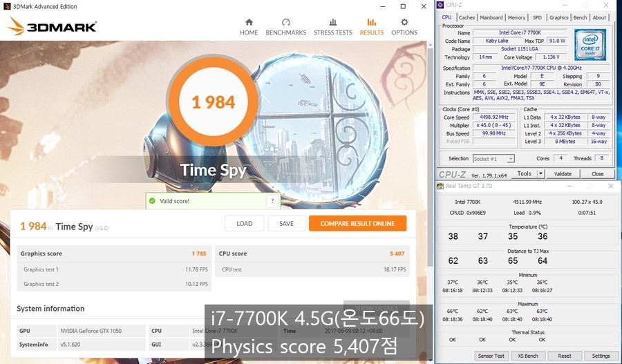622x364 pixels.
Task: Save the Time Spy result
Action: tap(286, 223)
